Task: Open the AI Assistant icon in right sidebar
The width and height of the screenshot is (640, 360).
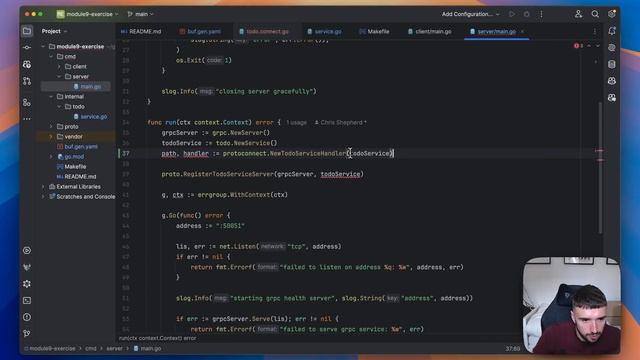Action: click(x=611, y=48)
